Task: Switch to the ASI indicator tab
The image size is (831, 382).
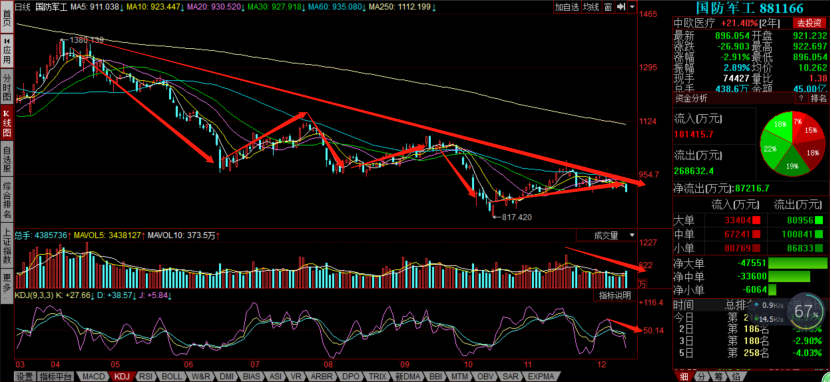Action: 277,377
